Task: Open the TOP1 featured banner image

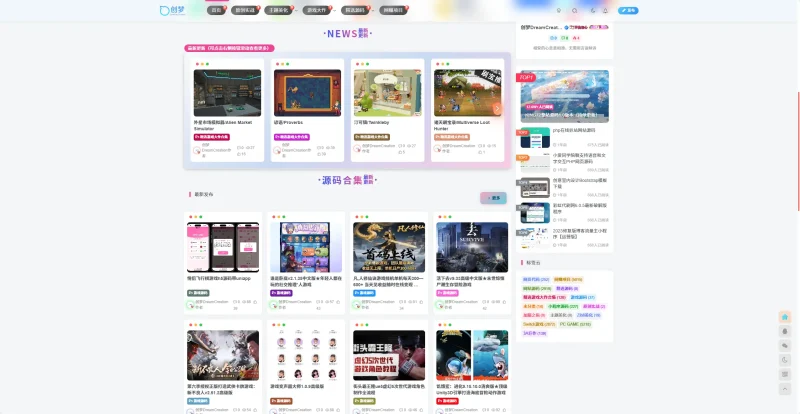Action: 564,96
